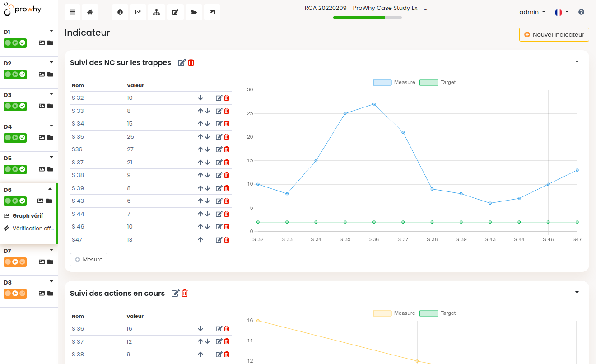596x364 pixels.
Task: Open the info circle toolbar icon
Action: tap(120, 12)
